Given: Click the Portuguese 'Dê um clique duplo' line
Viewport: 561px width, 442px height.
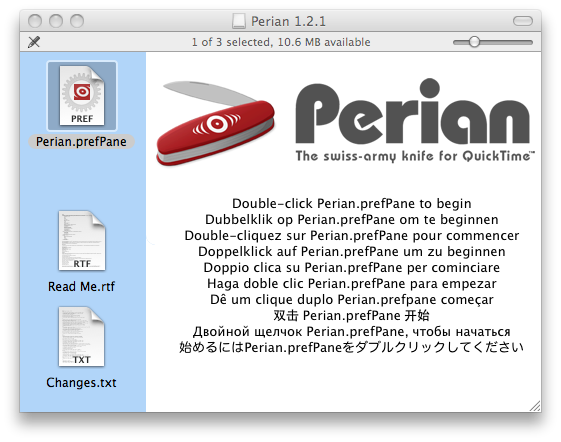Looking at the screenshot, I should tap(352, 299).
